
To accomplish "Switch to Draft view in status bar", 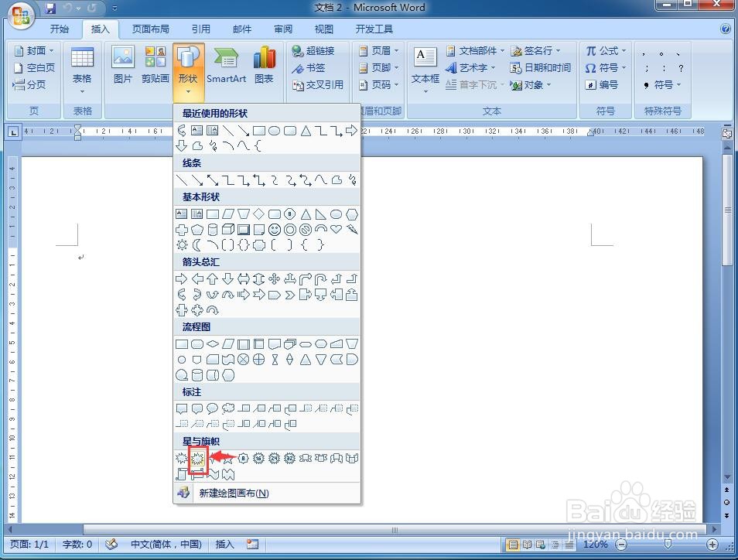I will [569, 545].
